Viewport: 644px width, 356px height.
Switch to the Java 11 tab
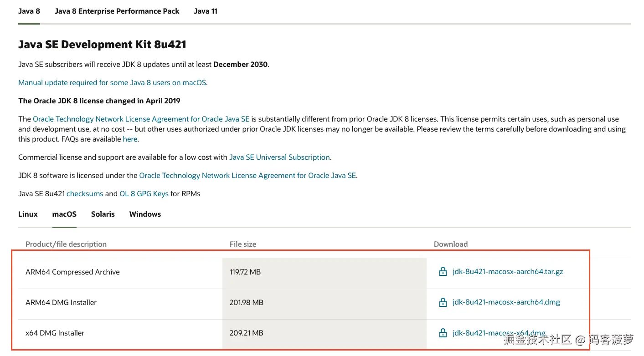click(x=206, y=11)
